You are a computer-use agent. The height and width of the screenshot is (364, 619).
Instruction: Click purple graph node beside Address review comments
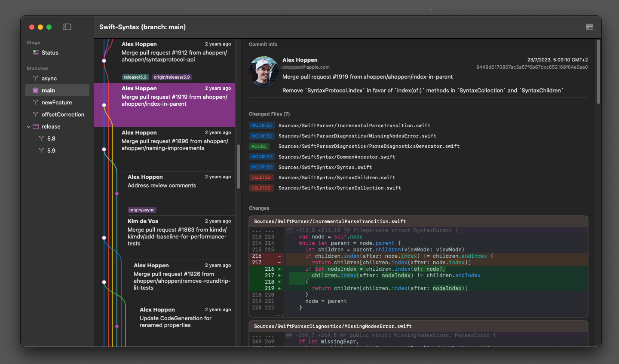coord(117,194)
